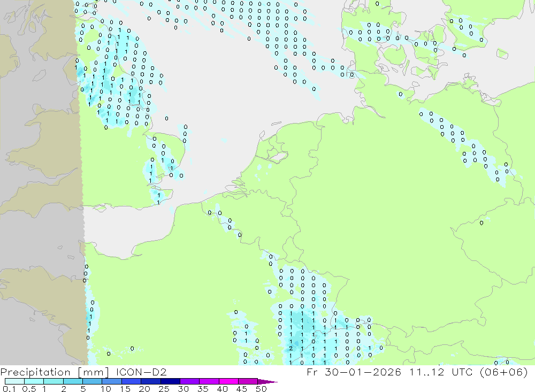This screenshot has width=535, height=392.
Task: Click the legend swatch between 30 and 35
Action: 189,381
